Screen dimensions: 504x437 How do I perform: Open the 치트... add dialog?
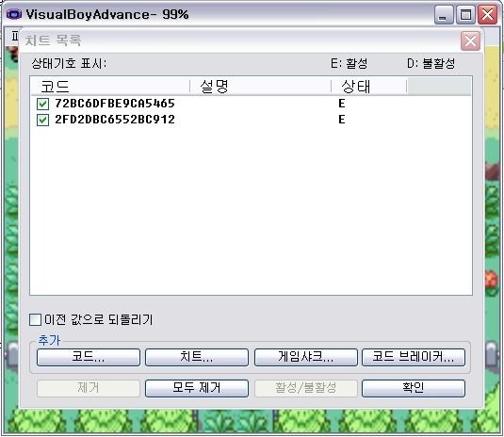197,357
